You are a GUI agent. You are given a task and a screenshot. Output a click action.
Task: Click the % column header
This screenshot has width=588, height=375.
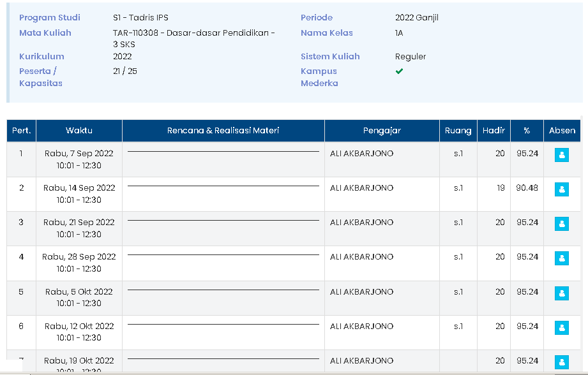click(527, 131)
